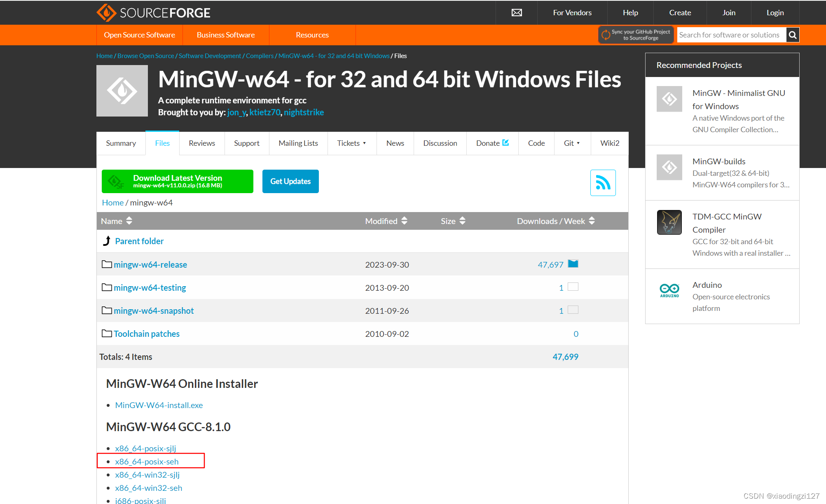The image size is (826, 504).
Task: Click the Software Development breadcrumb link
Action: pyautogui.click(x=210, y=56)
